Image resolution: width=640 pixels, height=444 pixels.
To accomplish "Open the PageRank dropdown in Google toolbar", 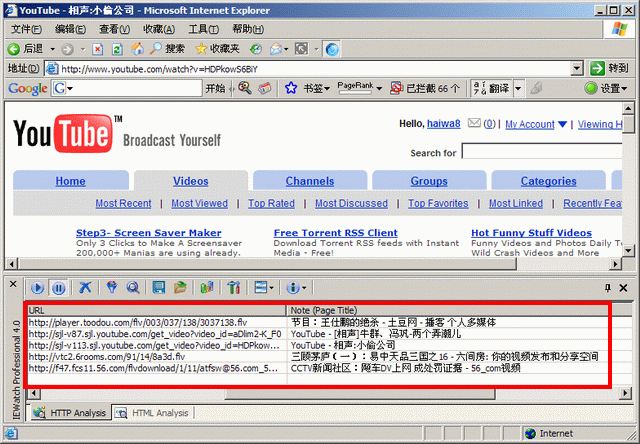I will [360, 88].
